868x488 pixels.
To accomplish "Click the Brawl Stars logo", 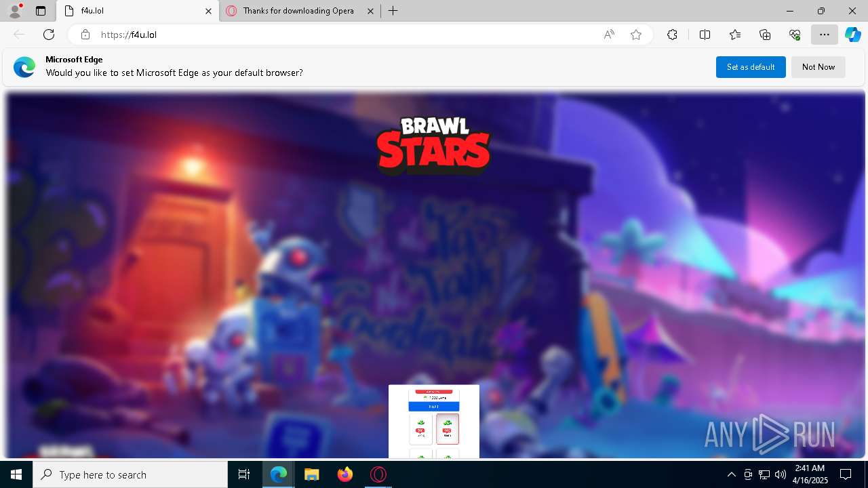I will pyautogui.click(x=434, y=146).
